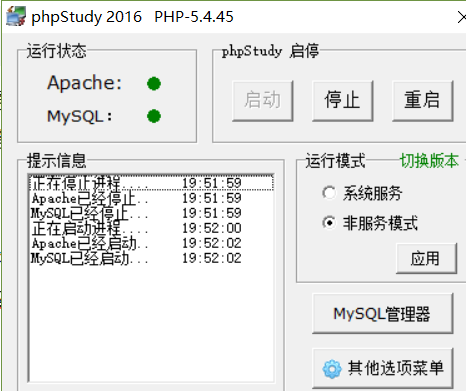Click the MySQL green status indicator

point(154,116)
